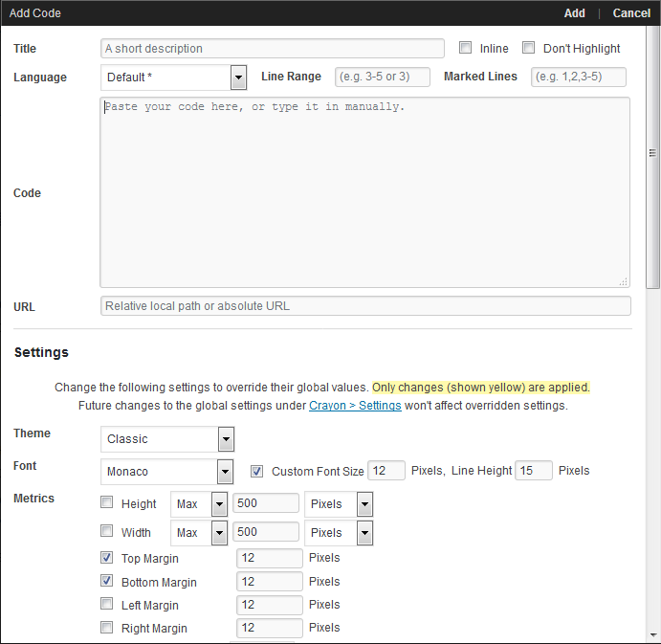Viewport: 661px width, 644px height.
Task: Check the Don't Highlight option
Action: 528,47
